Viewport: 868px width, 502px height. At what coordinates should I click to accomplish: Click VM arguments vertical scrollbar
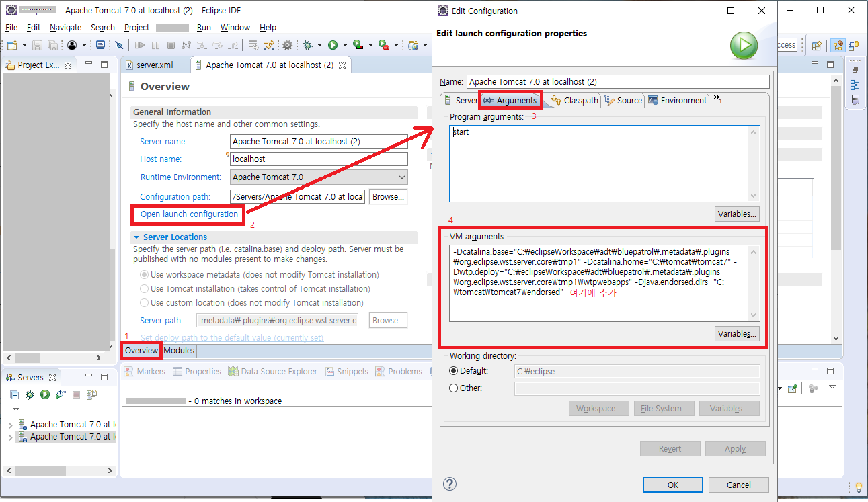click(x=753, y=284)
